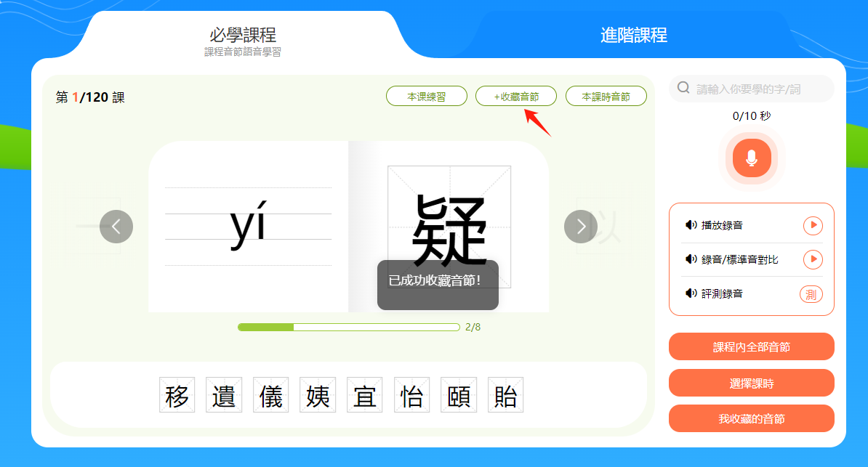Choose the character 怡 tile

[411, 395]
